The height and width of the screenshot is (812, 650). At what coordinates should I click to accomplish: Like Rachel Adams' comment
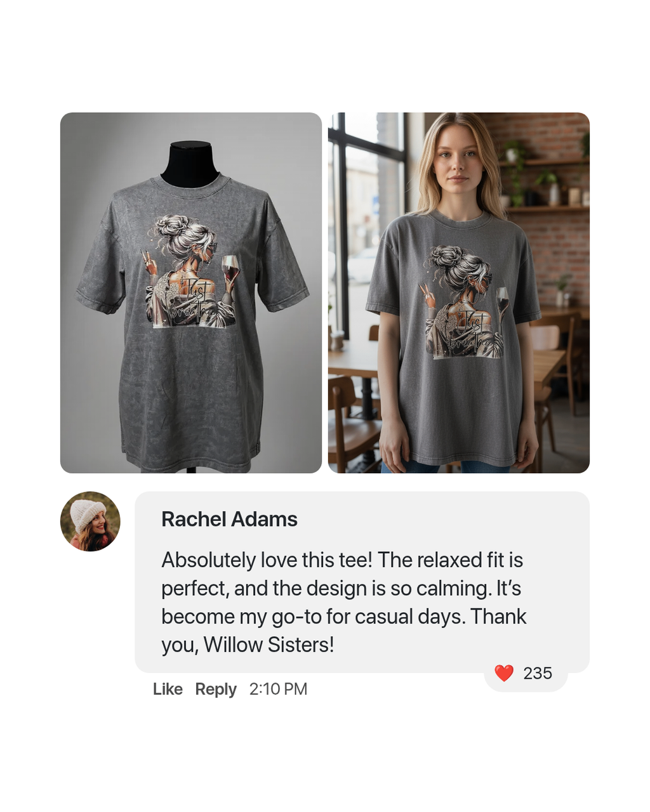[x=168, y=689]
